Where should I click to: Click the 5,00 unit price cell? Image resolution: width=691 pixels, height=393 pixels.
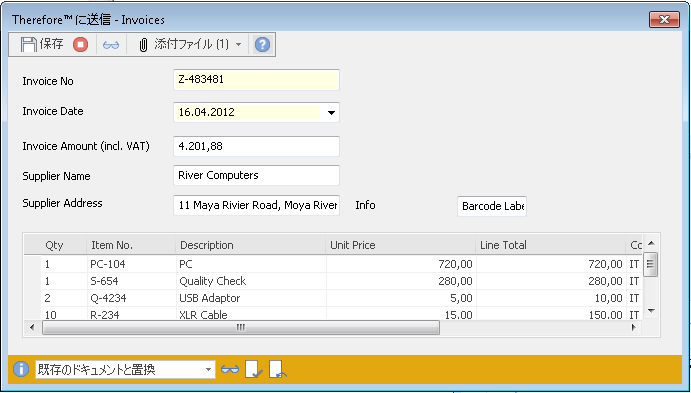click(401, 298)
